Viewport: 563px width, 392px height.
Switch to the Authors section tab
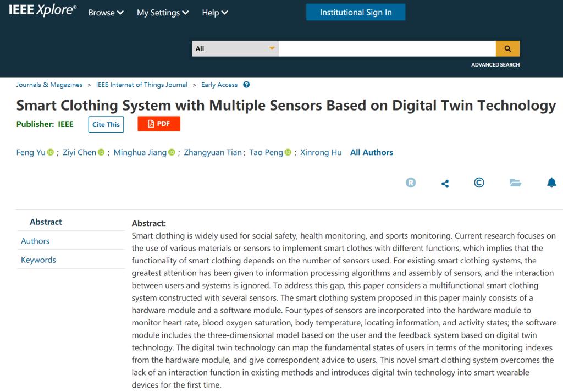tap(35, 241)
